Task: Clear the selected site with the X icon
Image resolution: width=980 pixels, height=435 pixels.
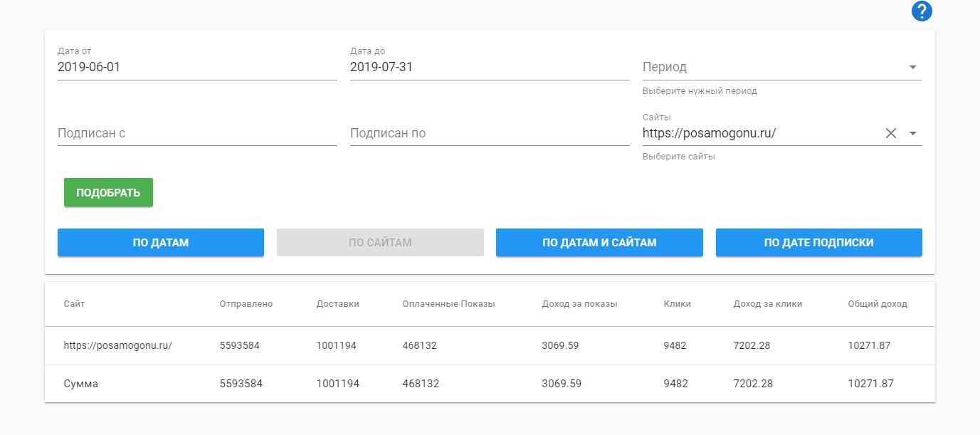Action: pyautogui.click(x=890, y=133)
